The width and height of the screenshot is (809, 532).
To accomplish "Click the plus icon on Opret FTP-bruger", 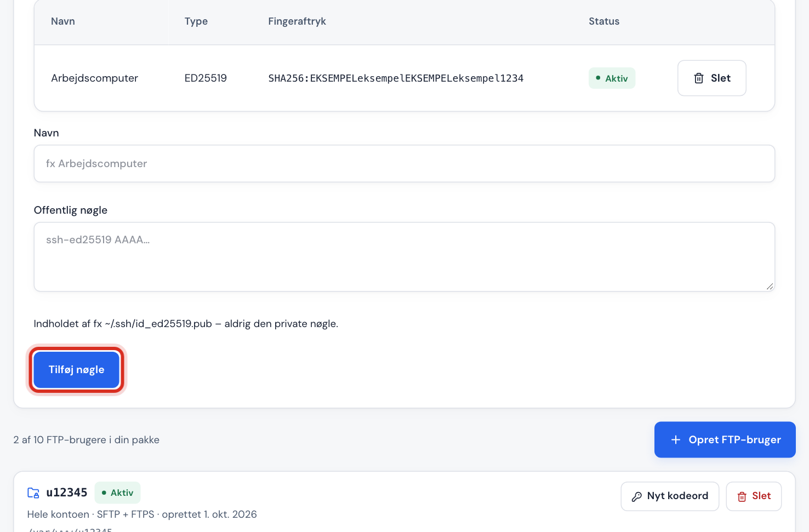I will pyautogui.click(x=676, y=440).
